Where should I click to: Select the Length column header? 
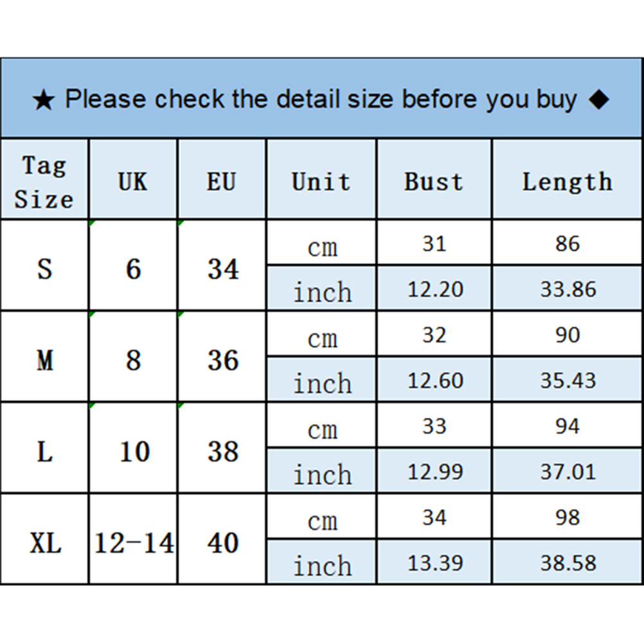(567, 182)
